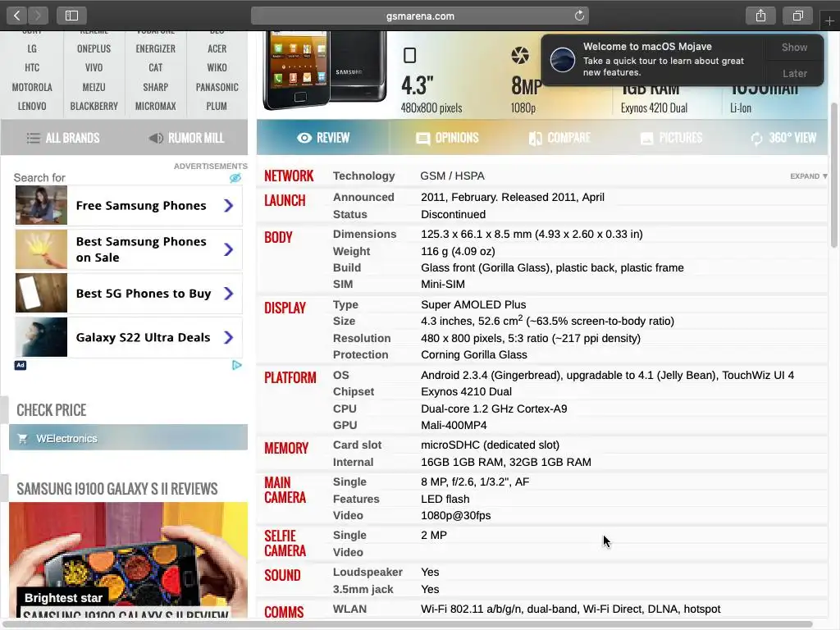Viewport: 840px width, 630px height.
Task: Click the Chipset spec label
Action: pyautogui.click(x=354, y=392)
